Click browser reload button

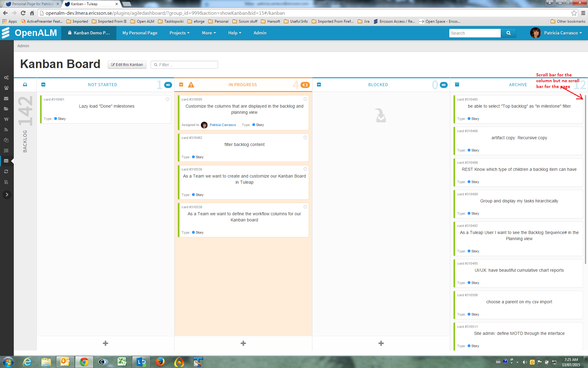(x=23, y=13)
